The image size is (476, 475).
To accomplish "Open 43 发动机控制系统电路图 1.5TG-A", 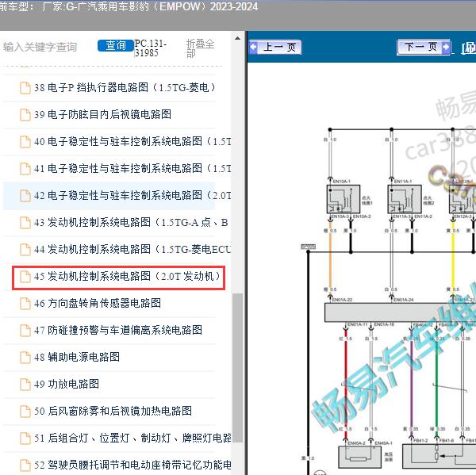I will (131, 223).
